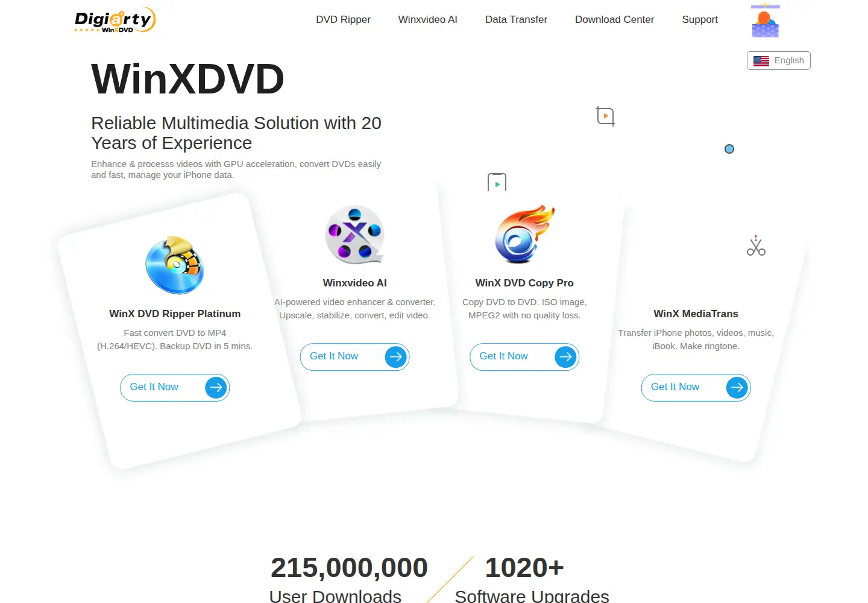The width and height of the screenshot is (868, 603).
Task: Open the English language selector
Action: point(779,60)
